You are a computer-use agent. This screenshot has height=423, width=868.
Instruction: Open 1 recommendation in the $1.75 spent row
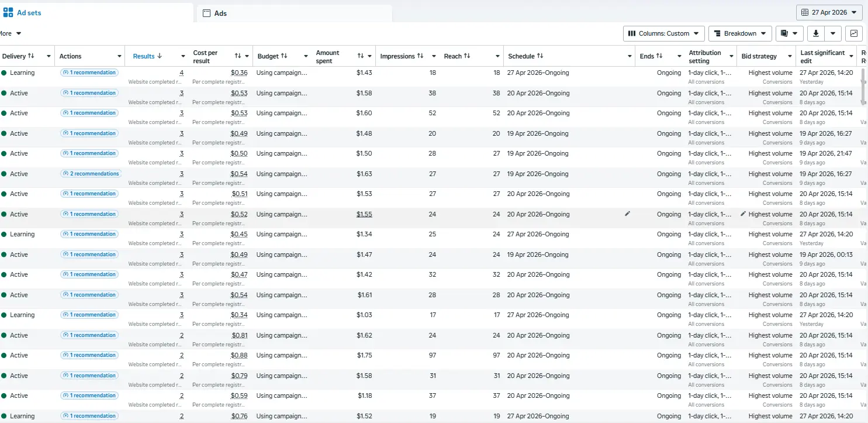click(x=89, y=356)
